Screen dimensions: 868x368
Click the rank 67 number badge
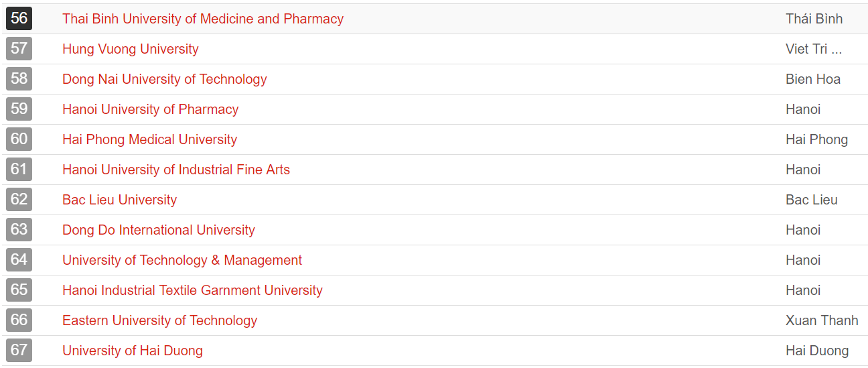point(19,351)
